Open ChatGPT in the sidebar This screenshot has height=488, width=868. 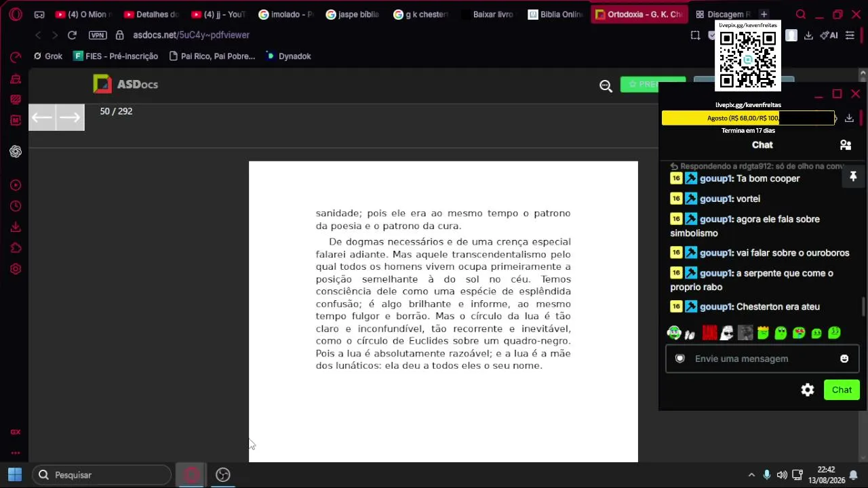tap(16, 152)
